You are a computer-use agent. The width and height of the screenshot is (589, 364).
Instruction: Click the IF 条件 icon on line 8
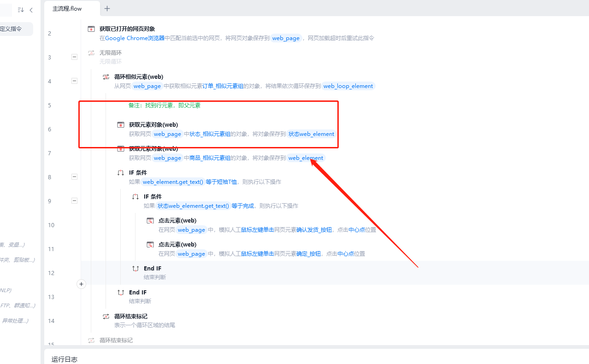[x=121, y=173]
